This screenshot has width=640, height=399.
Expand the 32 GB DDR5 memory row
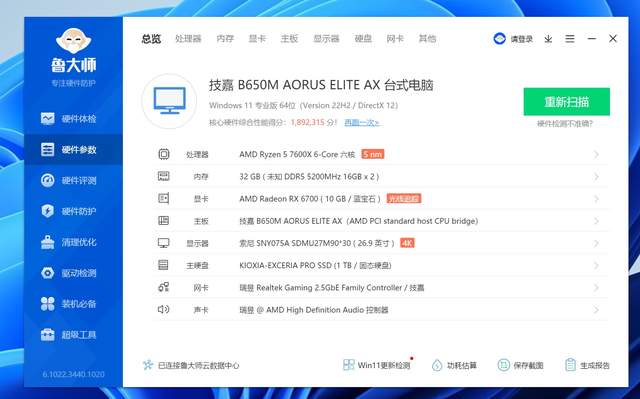coord(380,177)
